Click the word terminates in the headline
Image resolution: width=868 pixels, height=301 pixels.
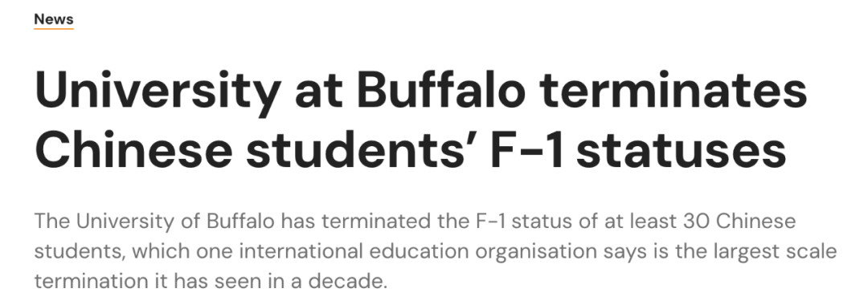coord(674,90)
